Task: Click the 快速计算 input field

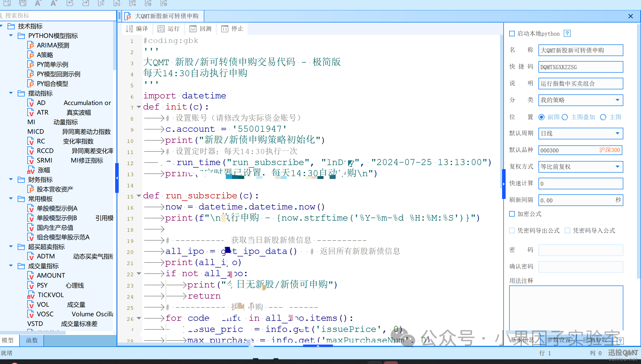Action: click(x=581, y=184)
